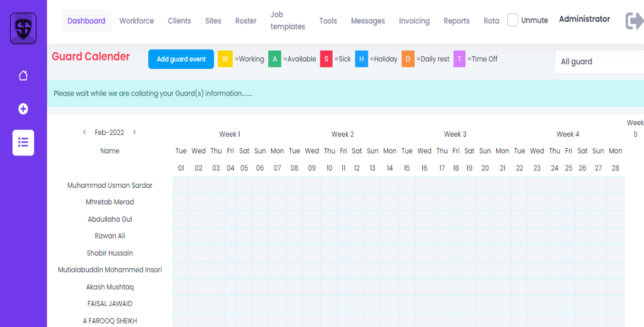The height and width of the screenshot is (327, 644).
Task: Open the All guard dropdown
Action: [599, 62]
